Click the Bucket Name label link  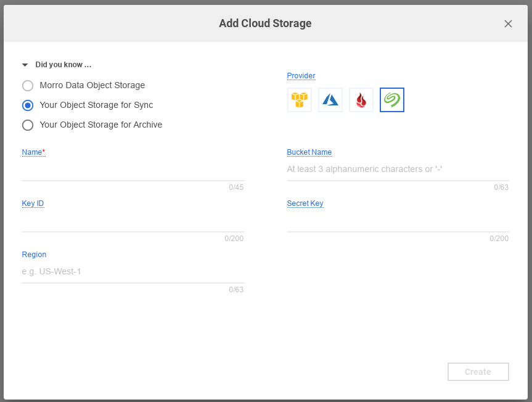coord(309,152)
